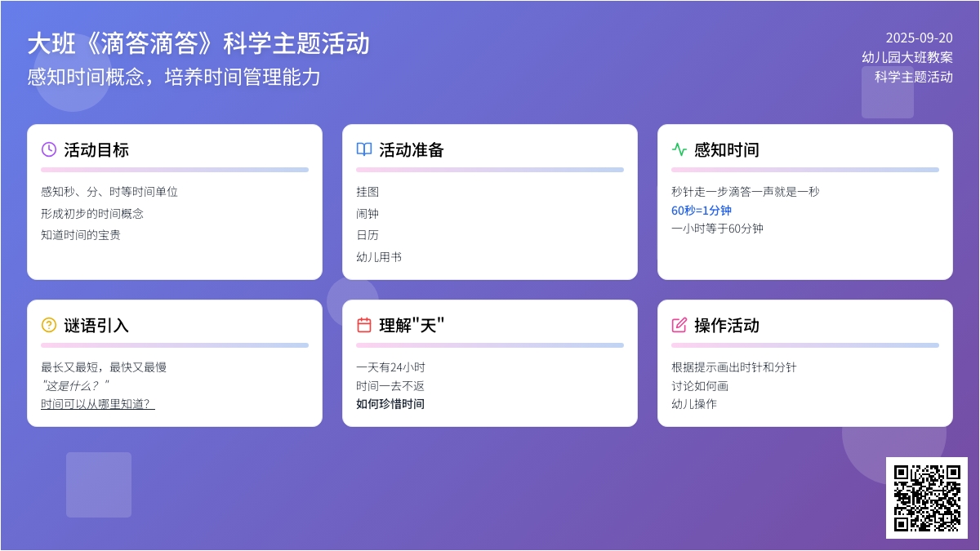Screen dimensions: 980x551
Task: Click the clock icon beside 活动目标
Action: [49, 149]
